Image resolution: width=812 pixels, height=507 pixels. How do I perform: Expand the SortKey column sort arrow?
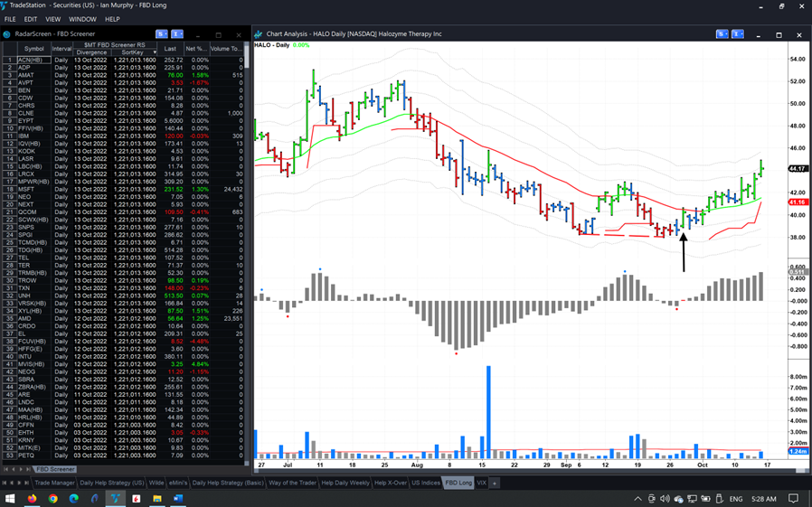(155, 52)
